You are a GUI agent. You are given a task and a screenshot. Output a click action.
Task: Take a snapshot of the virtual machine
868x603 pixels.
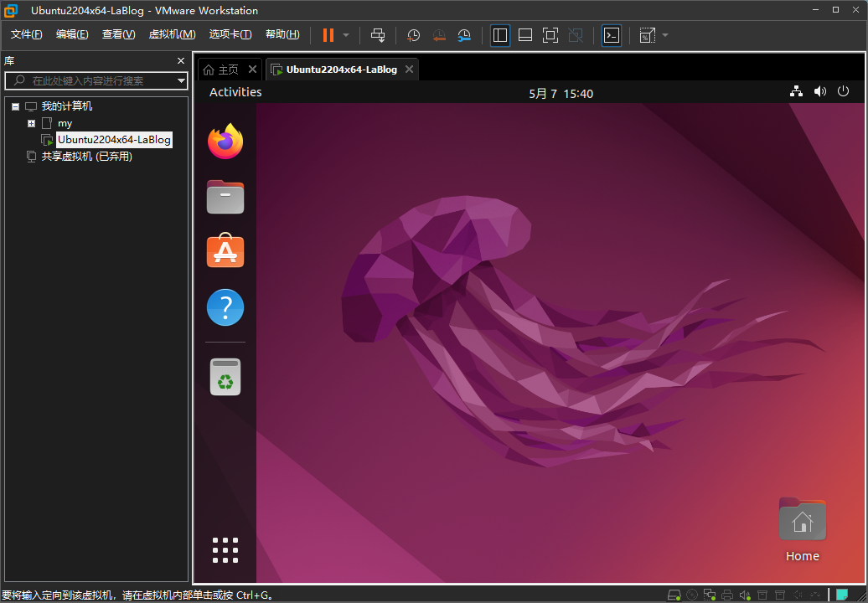pyautogui.click(x=414, y=35)
